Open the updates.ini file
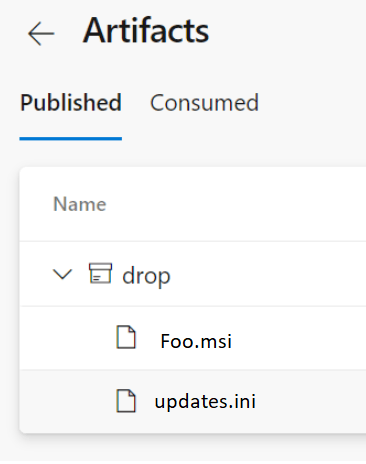The image size is (366, 464). 205,401
